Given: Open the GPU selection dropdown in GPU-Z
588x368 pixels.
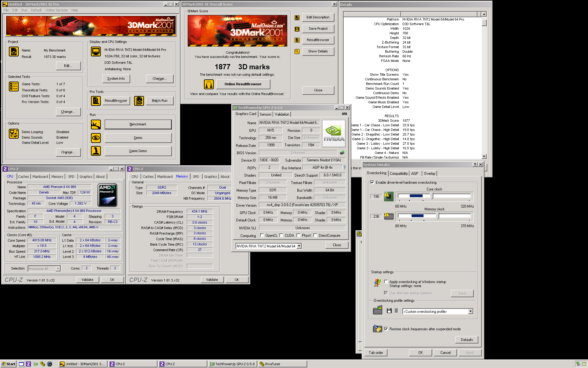Looking at the screenshot, I should (299, 246).
